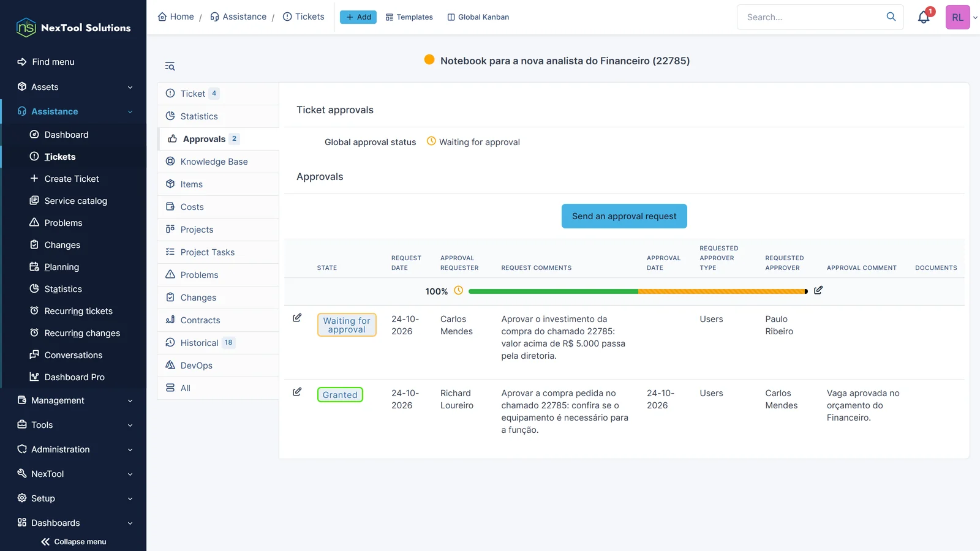Click the NexTool Solutions logo
This screenshot has width=980, height=551.
(73, 28)
